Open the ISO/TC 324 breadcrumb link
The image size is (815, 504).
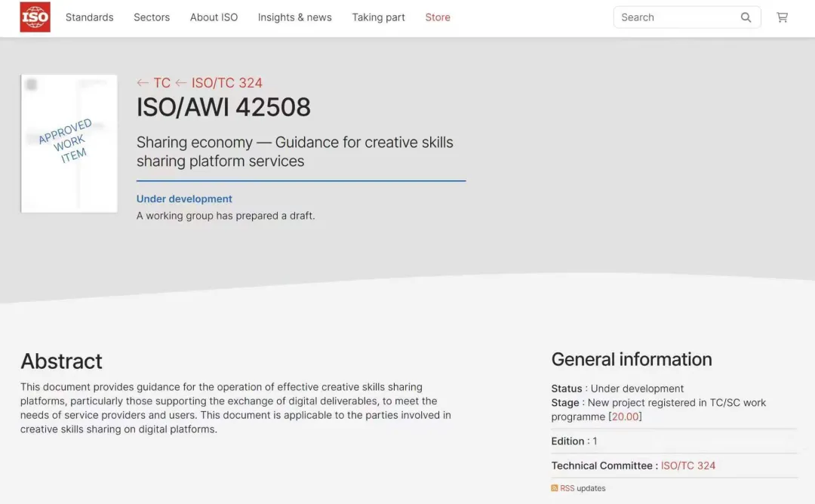tap(226, 83)
